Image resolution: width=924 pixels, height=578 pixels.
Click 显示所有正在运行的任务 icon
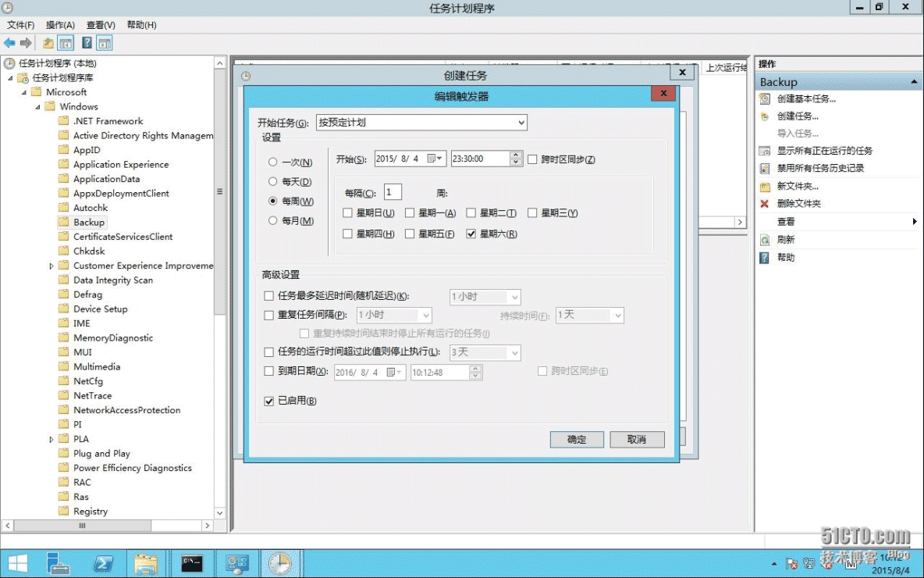click(765, 151)
